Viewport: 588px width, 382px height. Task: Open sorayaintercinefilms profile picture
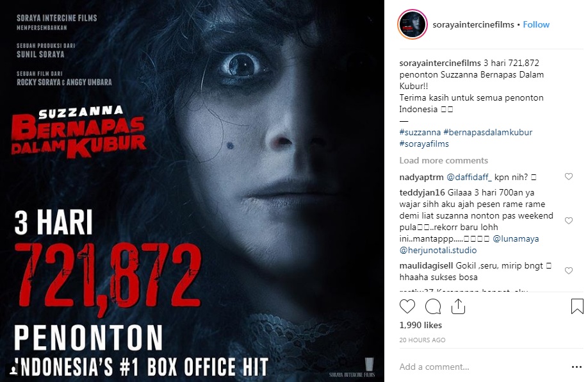click(412, 24)
